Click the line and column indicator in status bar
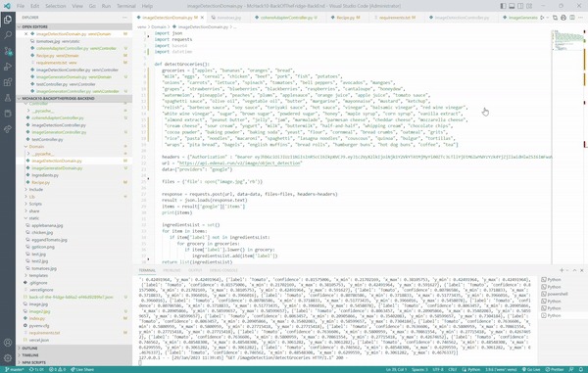Image resolution: width=588 pixels, height=373 pixels. [396, 369]
